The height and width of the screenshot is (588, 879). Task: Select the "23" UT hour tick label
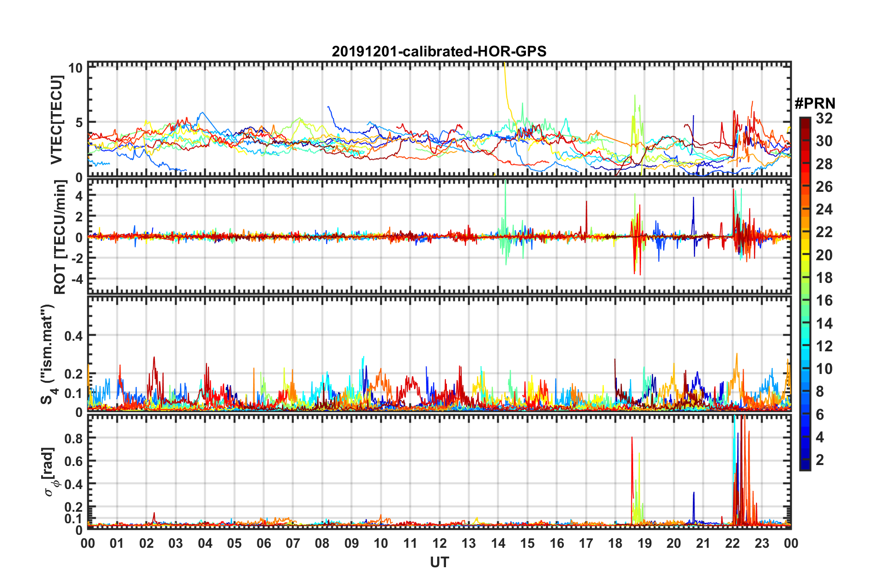click(762, 543)
